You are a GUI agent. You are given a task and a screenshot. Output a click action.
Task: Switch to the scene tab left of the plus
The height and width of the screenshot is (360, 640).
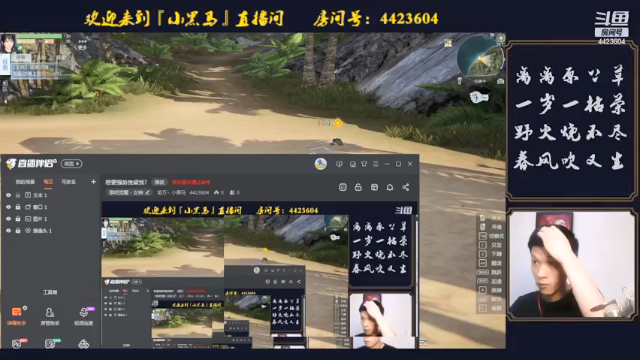pyautogui.click(x=69, y=182)
